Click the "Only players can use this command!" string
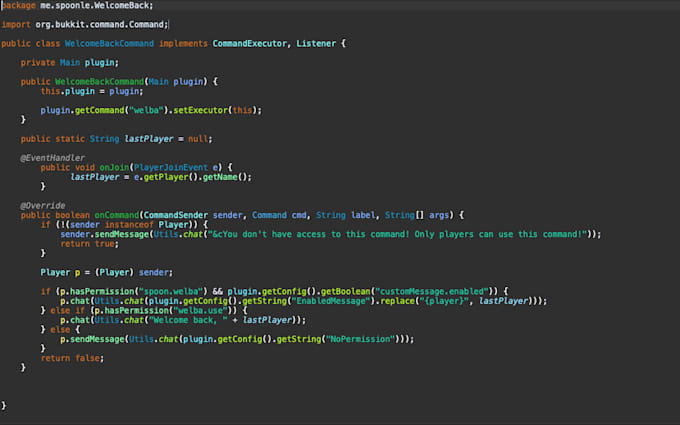Screen dimensions: 680x425 pyautogui.click(x=500, y=235)
